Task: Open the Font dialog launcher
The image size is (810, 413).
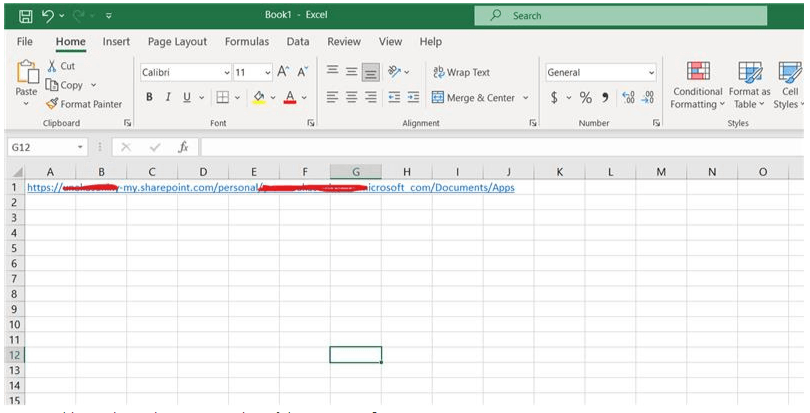Action: [311, 123]
